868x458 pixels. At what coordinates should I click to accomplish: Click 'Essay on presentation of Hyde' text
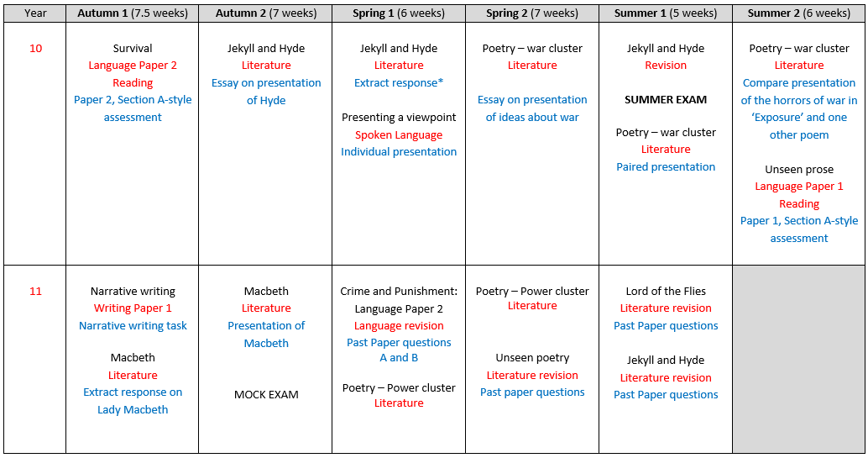[x=266, y=92]
